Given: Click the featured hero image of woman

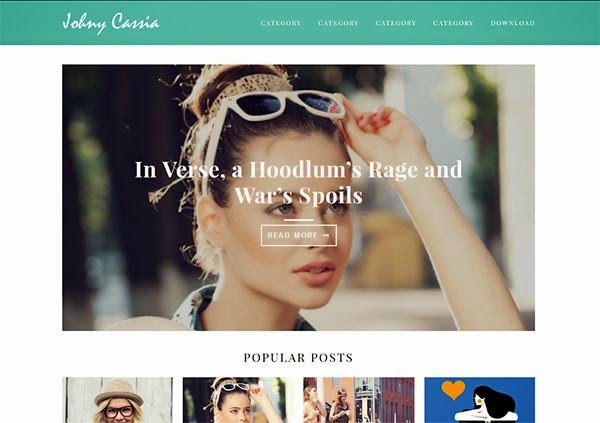Looking at the screenshot, I should click(x=298, y=198).
